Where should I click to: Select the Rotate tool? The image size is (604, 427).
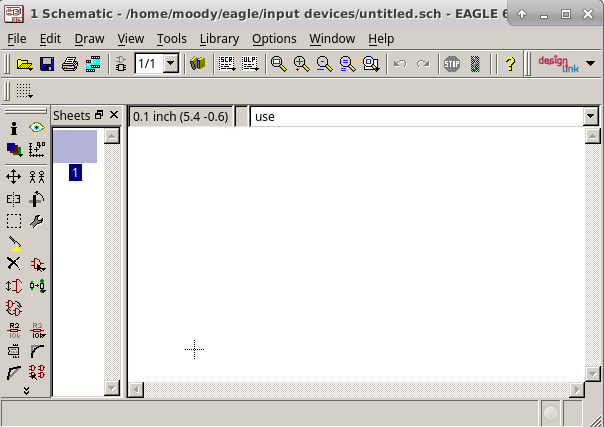(x=37, y=199)
